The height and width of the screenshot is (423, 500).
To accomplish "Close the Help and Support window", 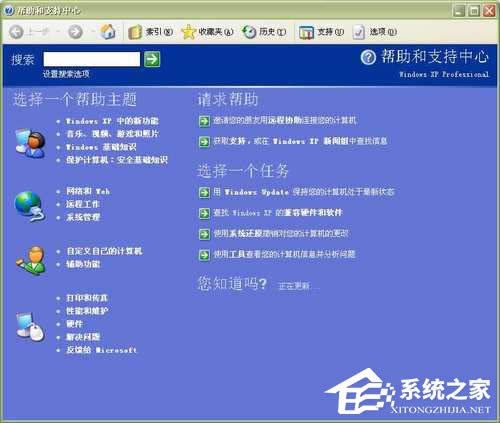I will pos(489,11).
